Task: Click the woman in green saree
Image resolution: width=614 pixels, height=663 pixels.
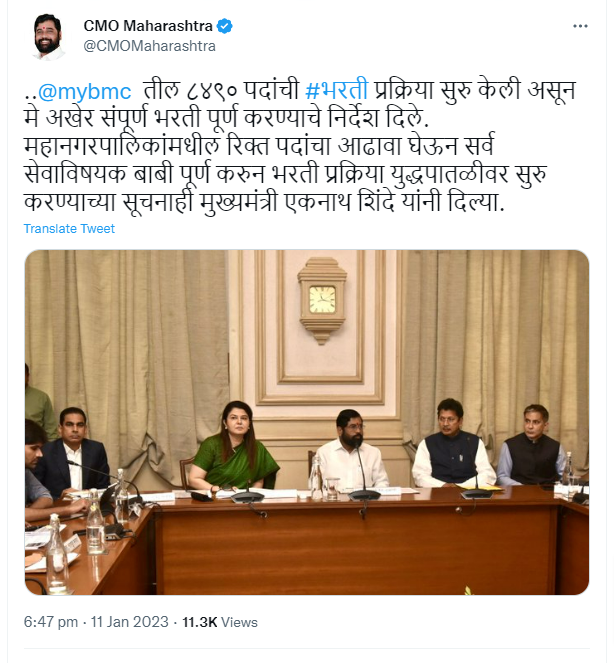Action: coord(234,446)
